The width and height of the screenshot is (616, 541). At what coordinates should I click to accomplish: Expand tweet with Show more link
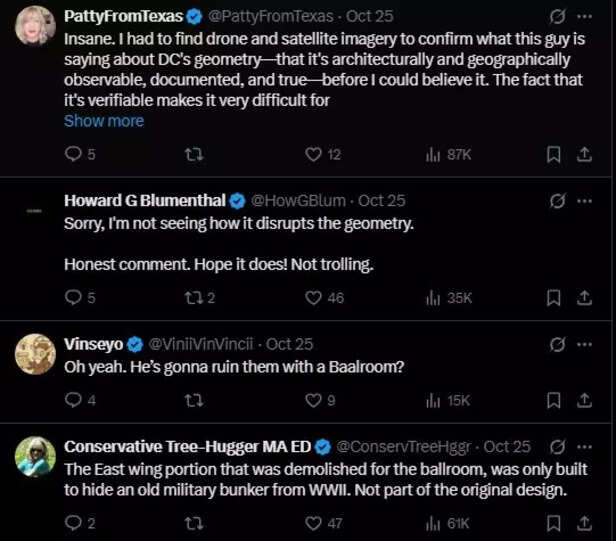pyautogui.click(x=104, y=121)
